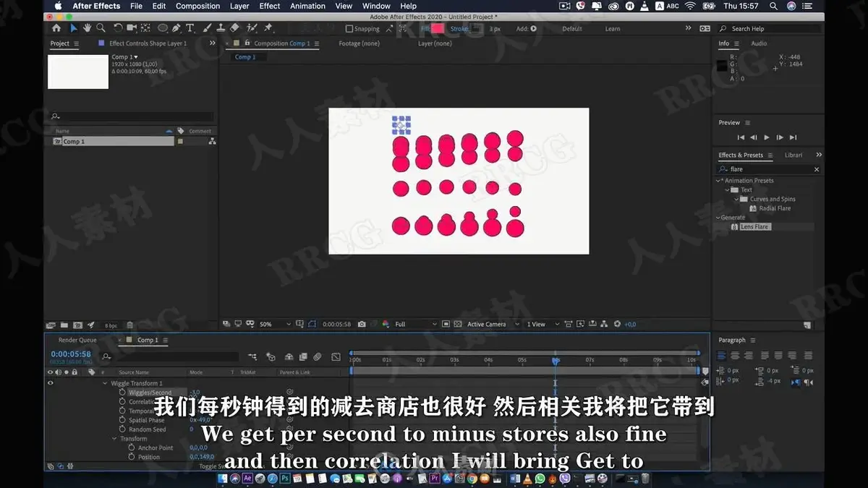The width and height of the screenshot is (868, 488).
Task: Collapse the Animation Presets folder
Action: (x=719, y=181)
